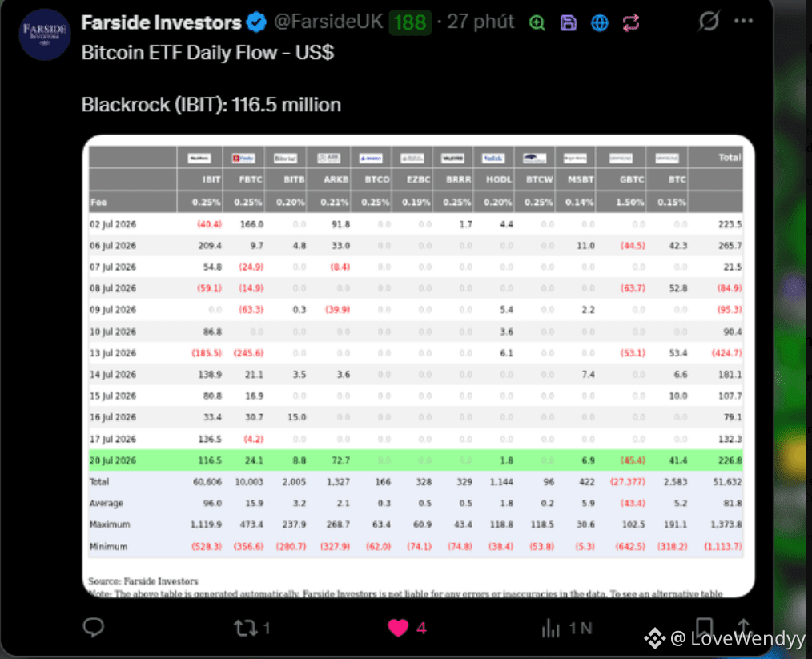Image resolution: width=812 pixels, height=659 pixels.
Task: Open the three-dot more options menu
Action: point(743,22)
